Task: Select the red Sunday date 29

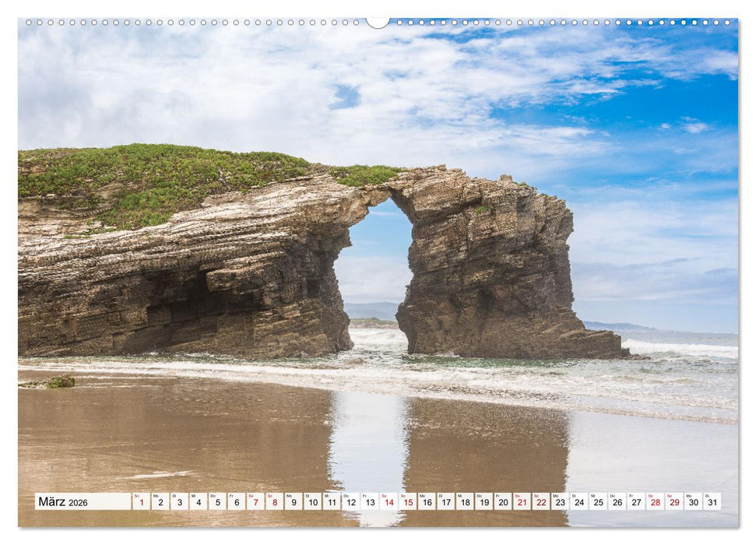Action: point(673,501)
